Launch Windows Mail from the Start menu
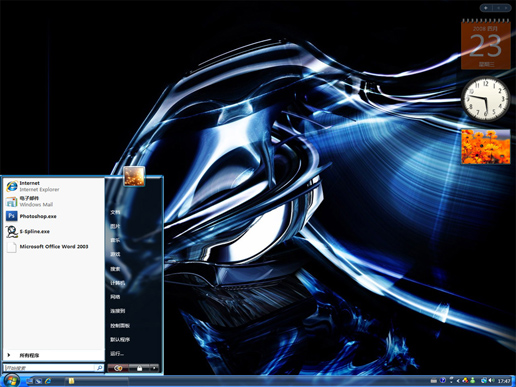516x387 pixels. (x=53, y=201)
